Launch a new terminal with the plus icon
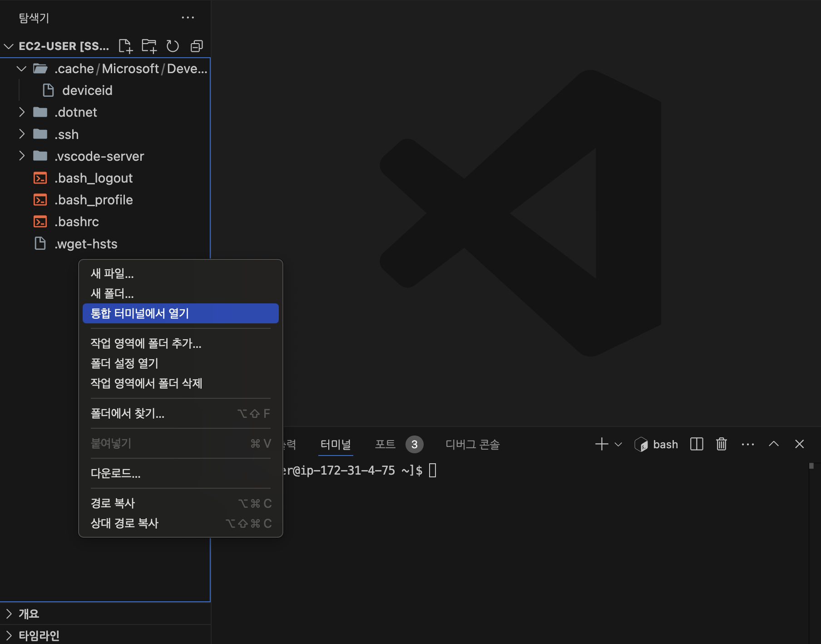This screenshot has height=644, width=821. coord(600,444)
